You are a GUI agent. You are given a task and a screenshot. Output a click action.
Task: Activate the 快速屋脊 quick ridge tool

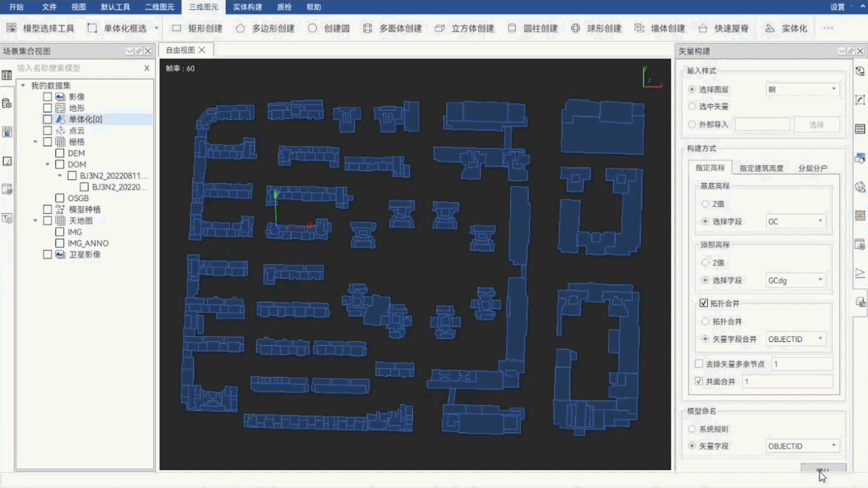(x=726, y=27)
